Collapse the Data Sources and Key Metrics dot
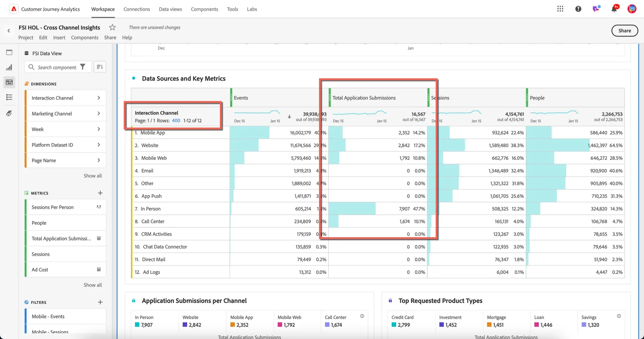644x339 pixels. [x=134, y=78]
